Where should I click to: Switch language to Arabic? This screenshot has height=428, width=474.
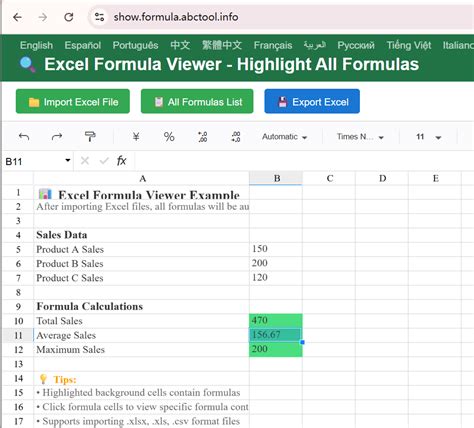[x=315, y=45]
